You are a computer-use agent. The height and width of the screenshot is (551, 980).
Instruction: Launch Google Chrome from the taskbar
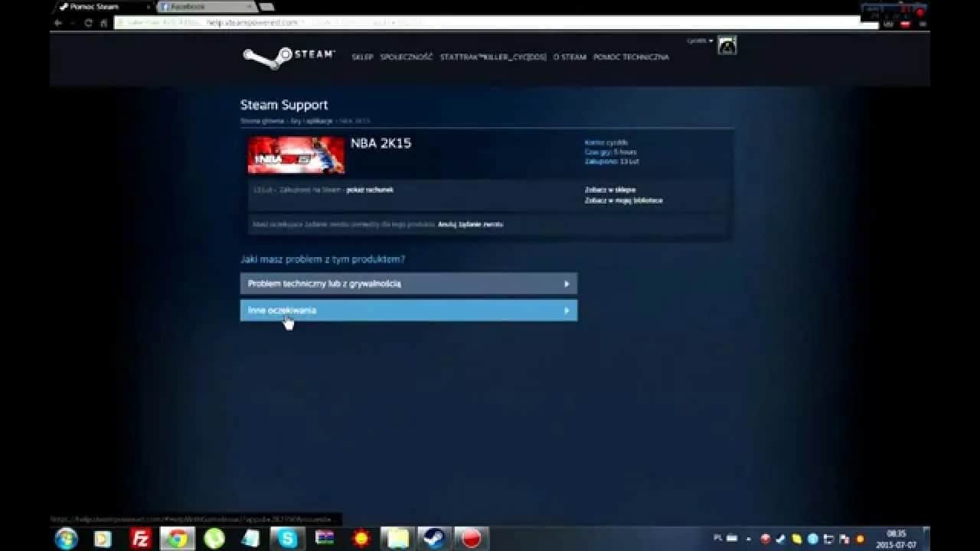[178, 539]
